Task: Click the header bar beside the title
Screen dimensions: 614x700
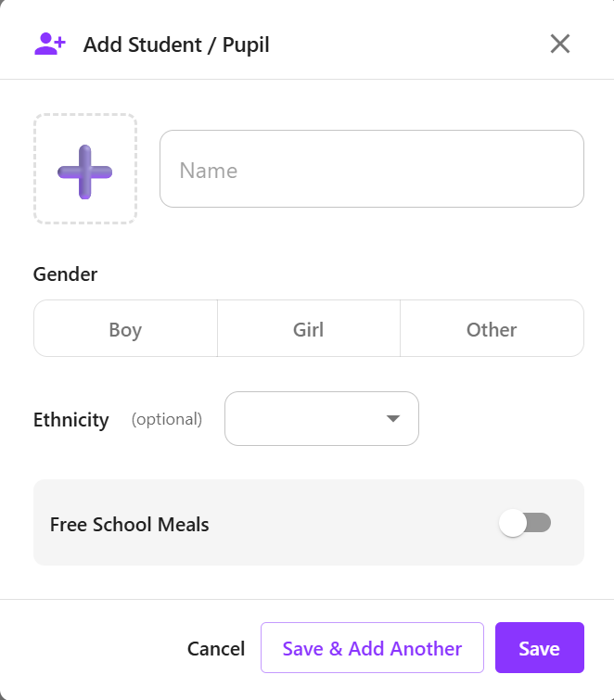Action: 408,44
